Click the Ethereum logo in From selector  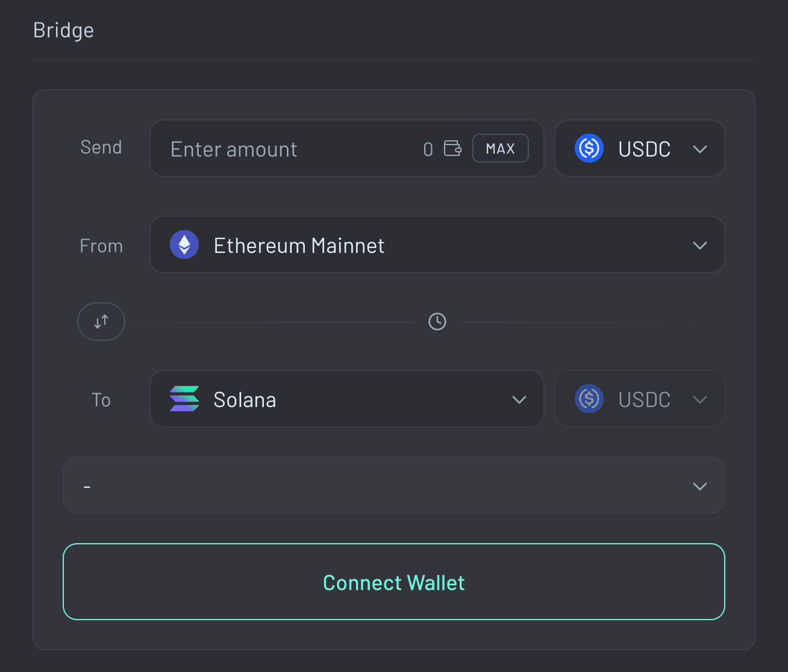point(184,244)
